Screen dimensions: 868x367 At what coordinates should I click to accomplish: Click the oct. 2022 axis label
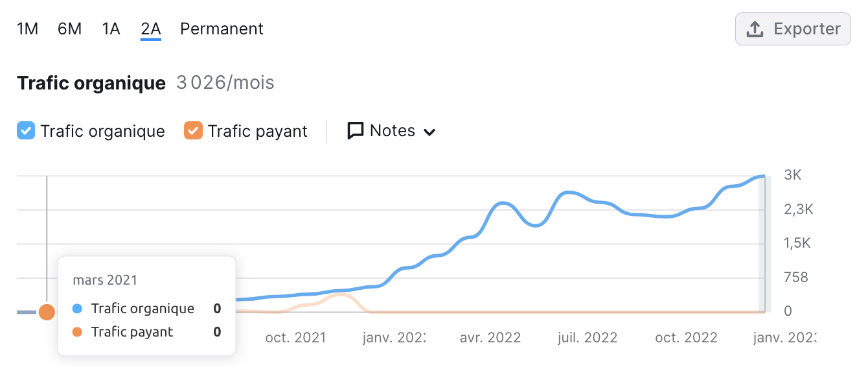coord(686,338)
